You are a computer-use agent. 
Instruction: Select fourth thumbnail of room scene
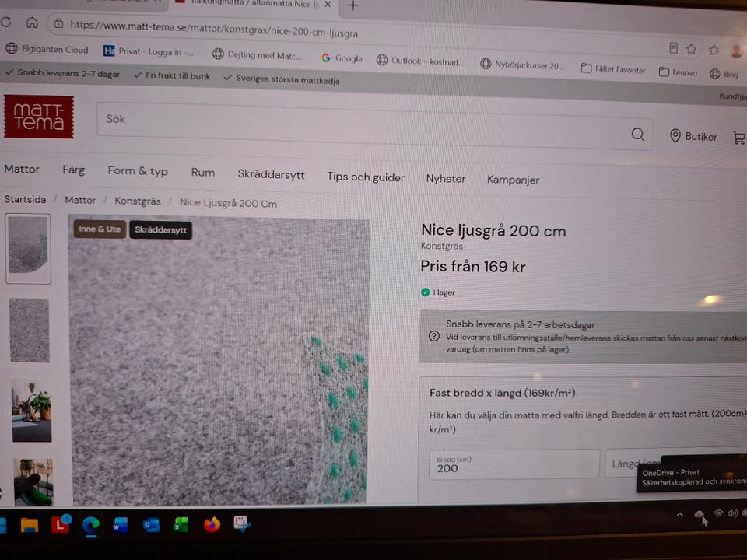pos(33,481)
